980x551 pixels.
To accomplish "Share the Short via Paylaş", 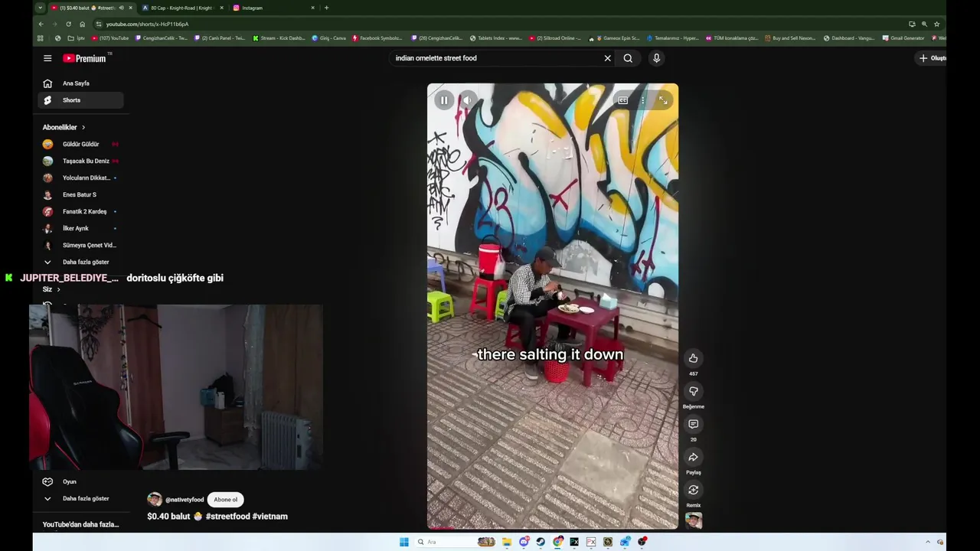I will pos(693,457).
